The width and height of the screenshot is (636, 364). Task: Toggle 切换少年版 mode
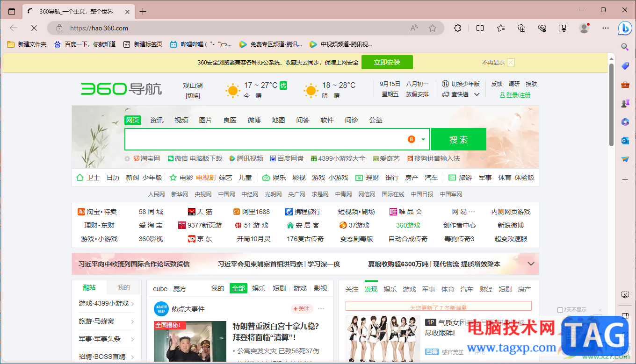[461, 84]
